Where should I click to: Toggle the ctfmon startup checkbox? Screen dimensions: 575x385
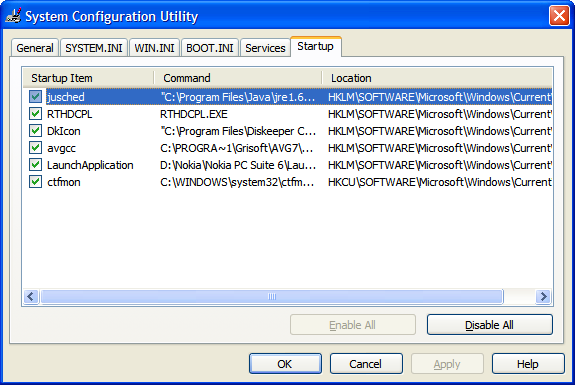[x=36, y=182]
